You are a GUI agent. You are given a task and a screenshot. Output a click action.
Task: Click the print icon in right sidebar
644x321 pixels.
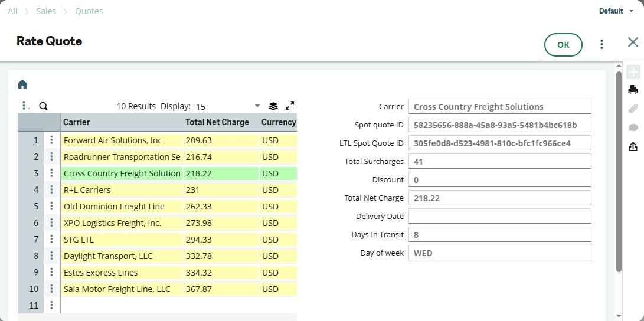click(x=633, y=90)
